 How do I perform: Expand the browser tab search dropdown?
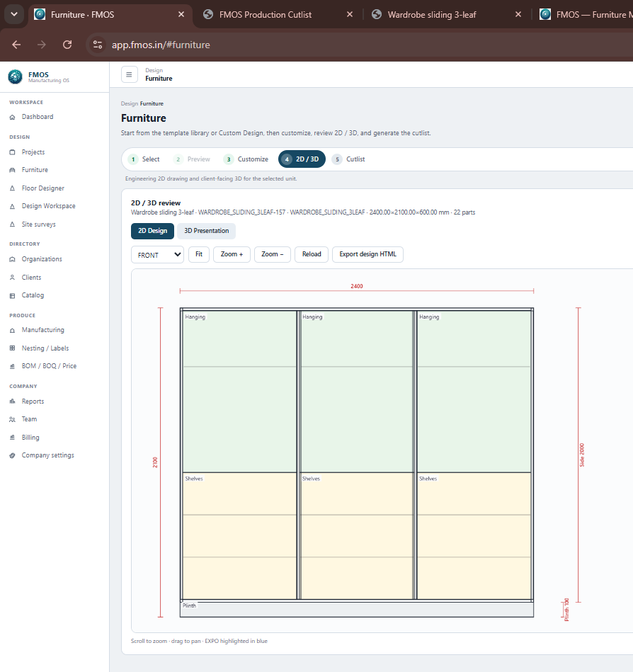tap(14, 14)
